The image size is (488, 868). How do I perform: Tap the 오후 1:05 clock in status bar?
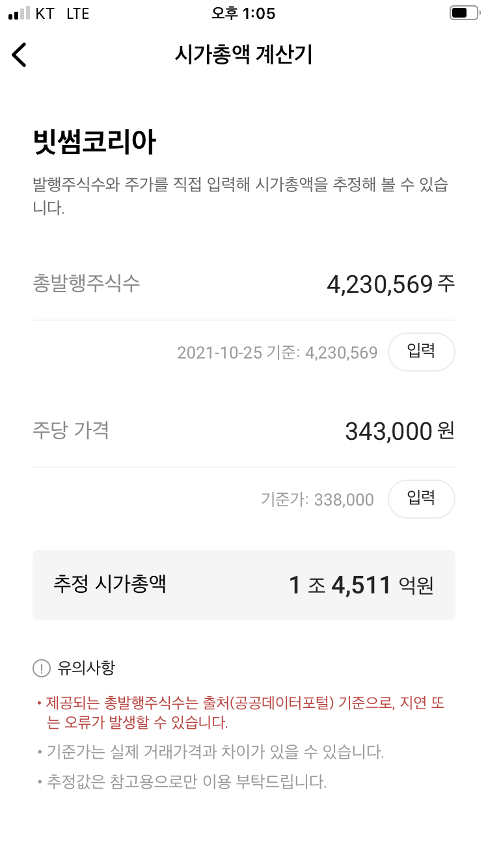(x=243, y=14)
